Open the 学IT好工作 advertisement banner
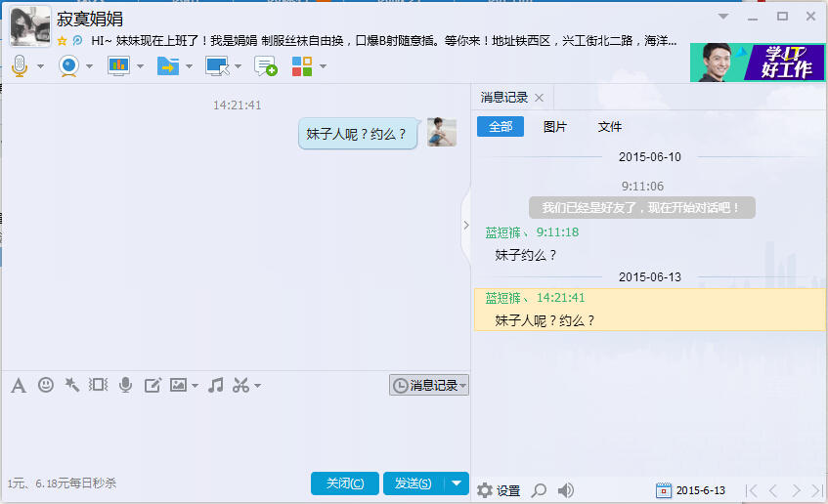 click(757, 63)
